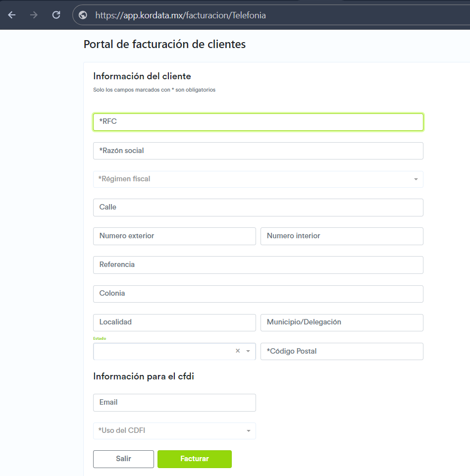Screen dimensions: 470x476
Task: Open the Uso del CDFI dropdown
Action: pos(174,431)
